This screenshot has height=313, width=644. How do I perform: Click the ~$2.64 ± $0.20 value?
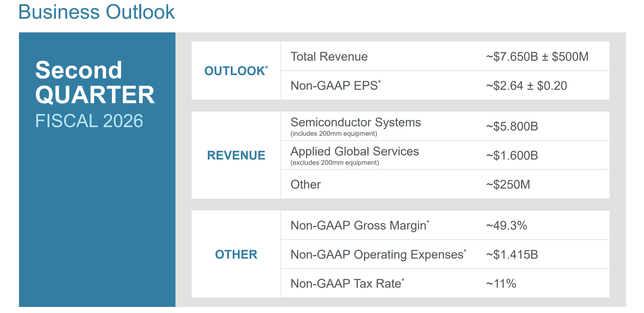[x=526, y=85]
